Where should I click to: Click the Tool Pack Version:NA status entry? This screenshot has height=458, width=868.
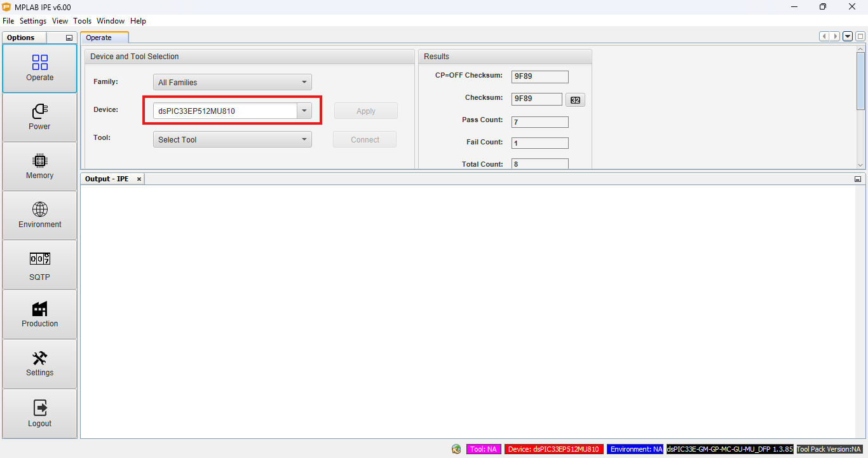(x=830, y=449)
